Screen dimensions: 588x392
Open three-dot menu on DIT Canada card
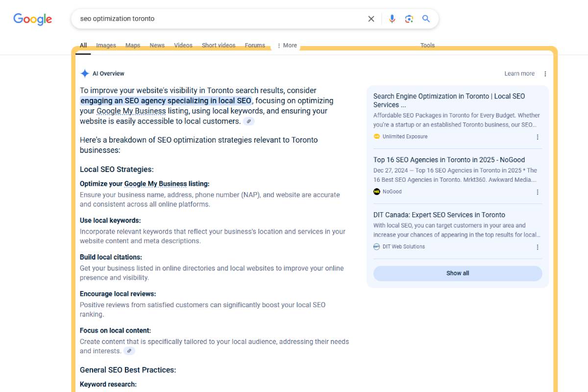[x=538, y=247]
